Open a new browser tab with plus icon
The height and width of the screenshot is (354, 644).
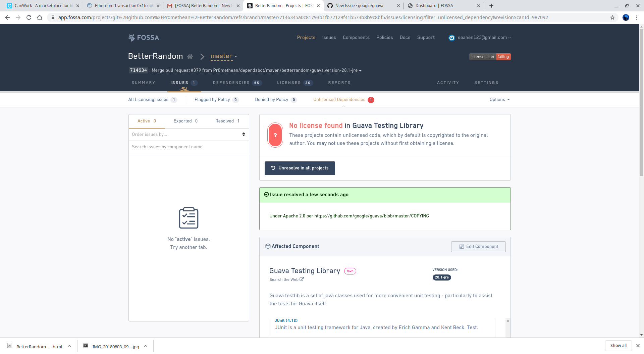point(491,6)
